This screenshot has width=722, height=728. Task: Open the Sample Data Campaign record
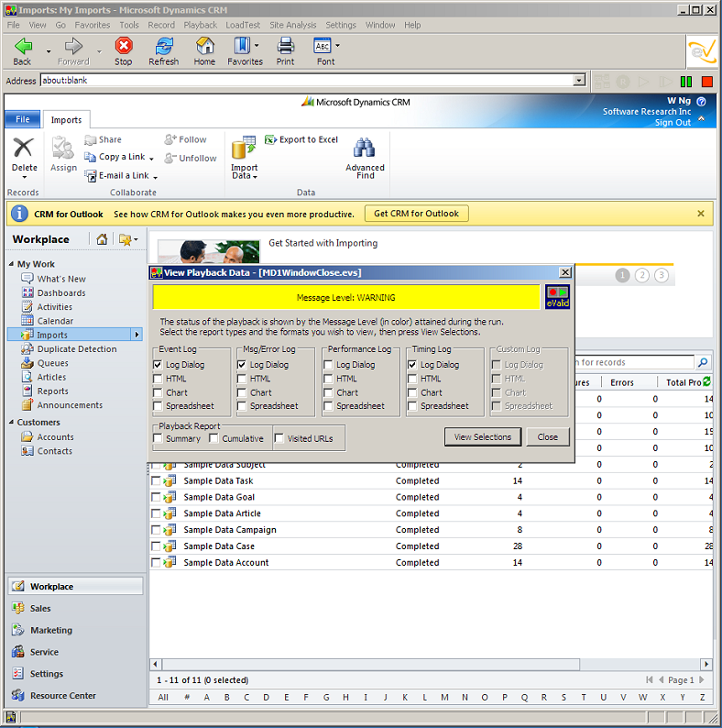pyautogui.click(x=230, y=530)
